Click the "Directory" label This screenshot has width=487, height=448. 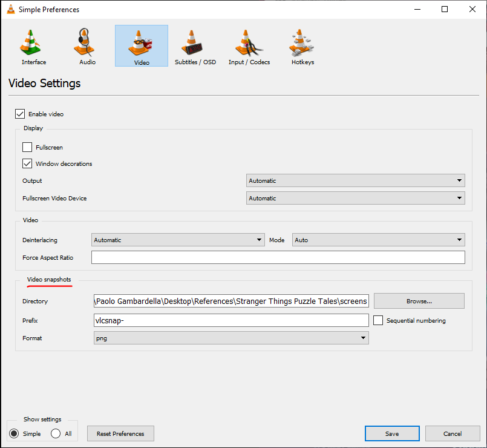pyautogui.click(x=35, y=301)
